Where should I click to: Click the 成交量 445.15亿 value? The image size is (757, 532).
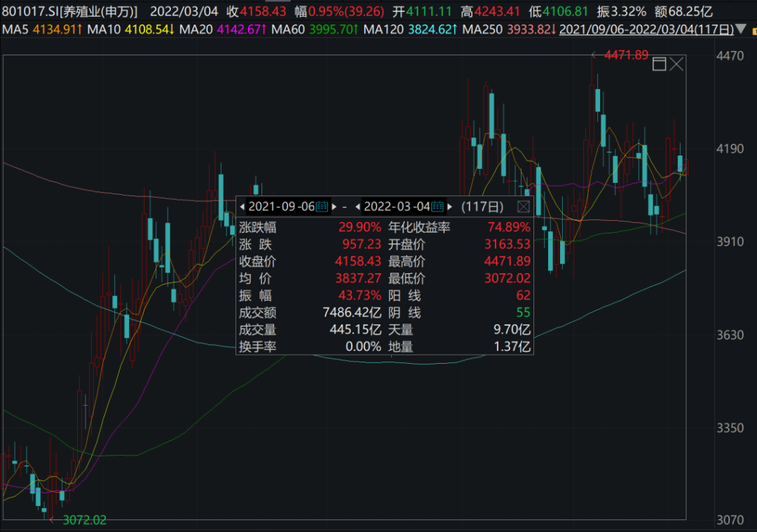click(x=355, y=329)
